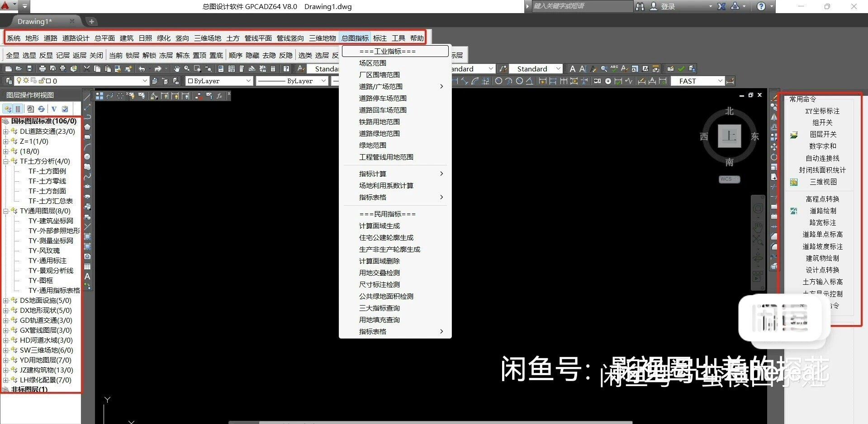Open the FAST style dropdown
The height and width of the screenshot is (424, 868).
point(720,81)
